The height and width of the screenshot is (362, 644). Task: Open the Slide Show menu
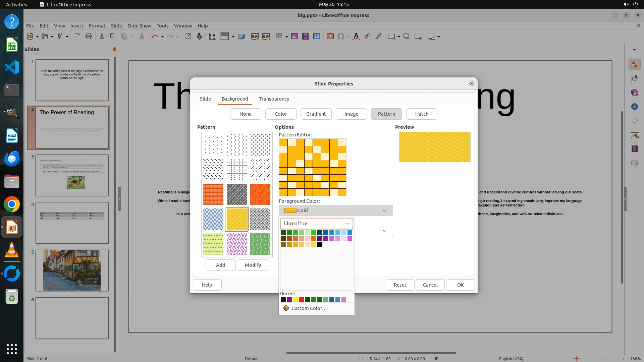(139, 26)
